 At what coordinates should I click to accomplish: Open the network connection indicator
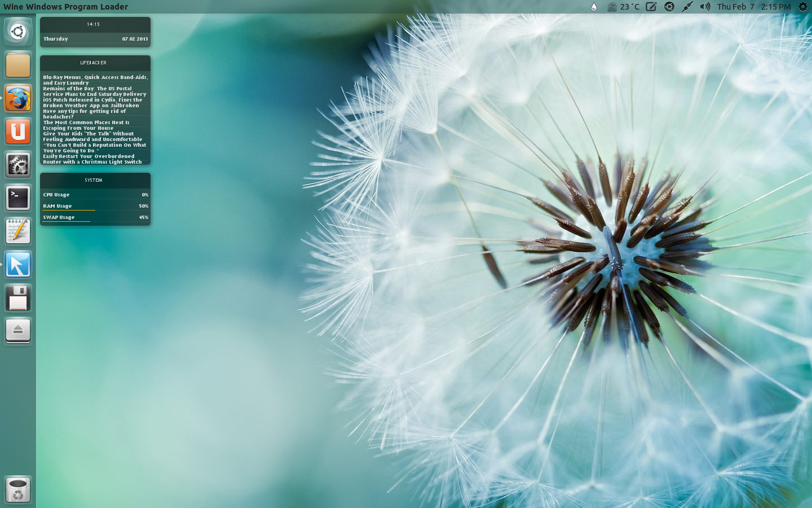687,7
